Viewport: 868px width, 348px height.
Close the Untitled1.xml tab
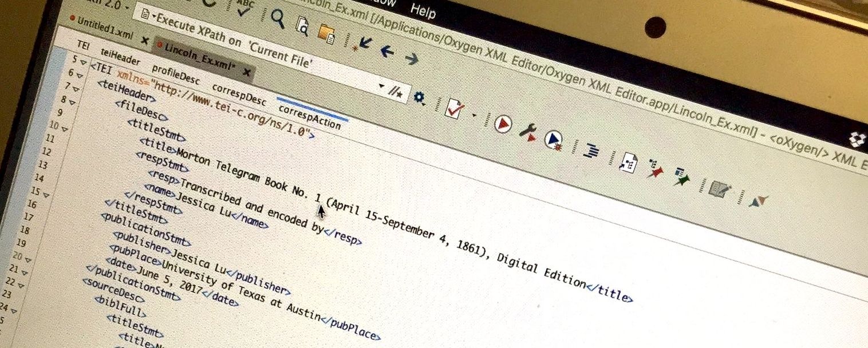pyautogui.click(x=144, y=40)
